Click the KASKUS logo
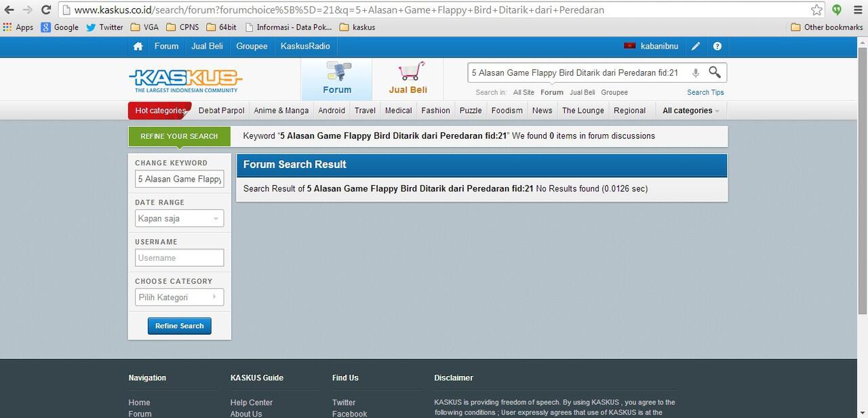Viewport: 868px width, 418px height. [x=185, y=80]
